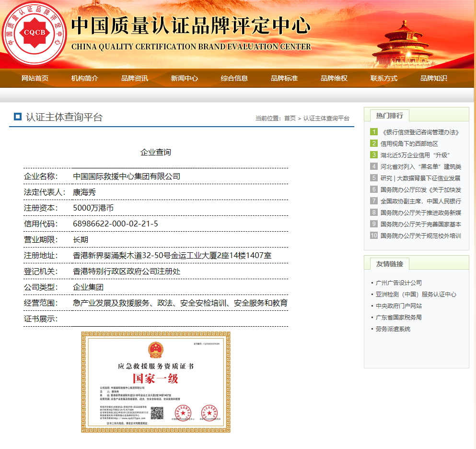Open 机构简介 menu item

(x=85, y=78)
